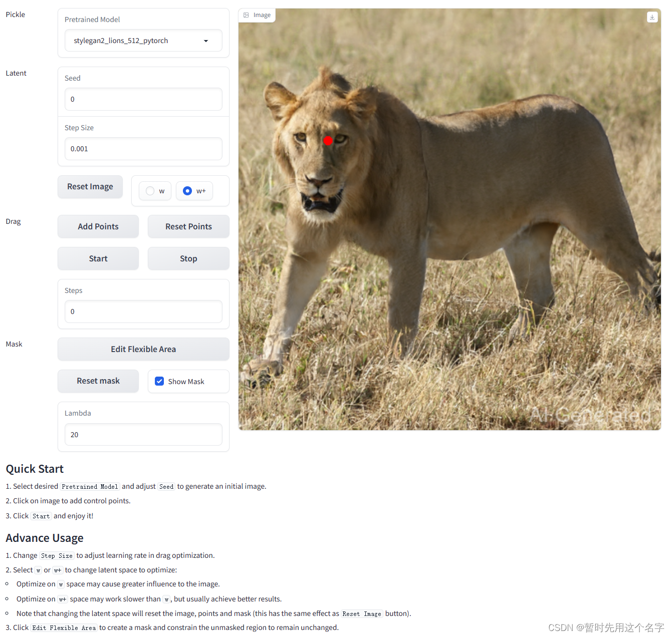Focus the Seed input field

143,99
